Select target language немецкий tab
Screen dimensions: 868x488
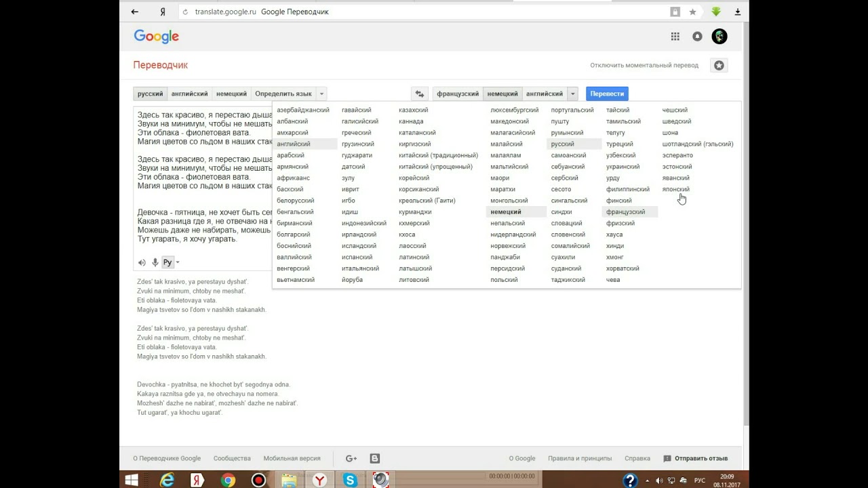pyautogui.click(x=502, y=94)
